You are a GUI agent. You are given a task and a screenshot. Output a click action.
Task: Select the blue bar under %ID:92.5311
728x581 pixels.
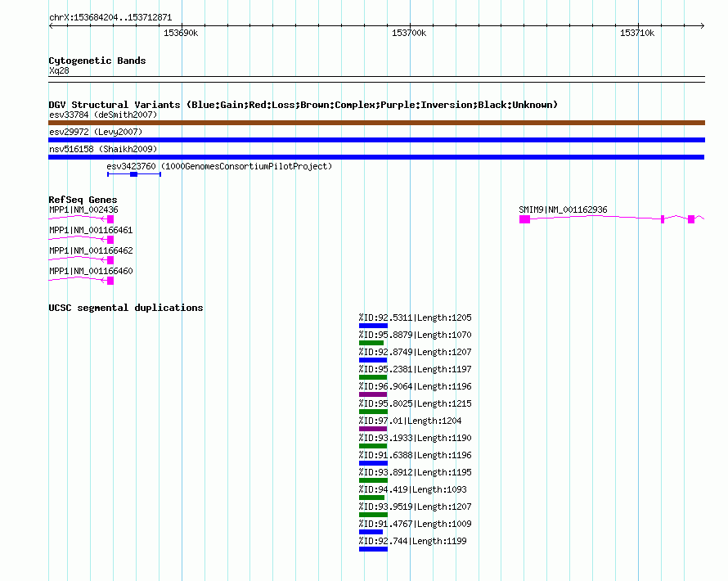point(373,326)
